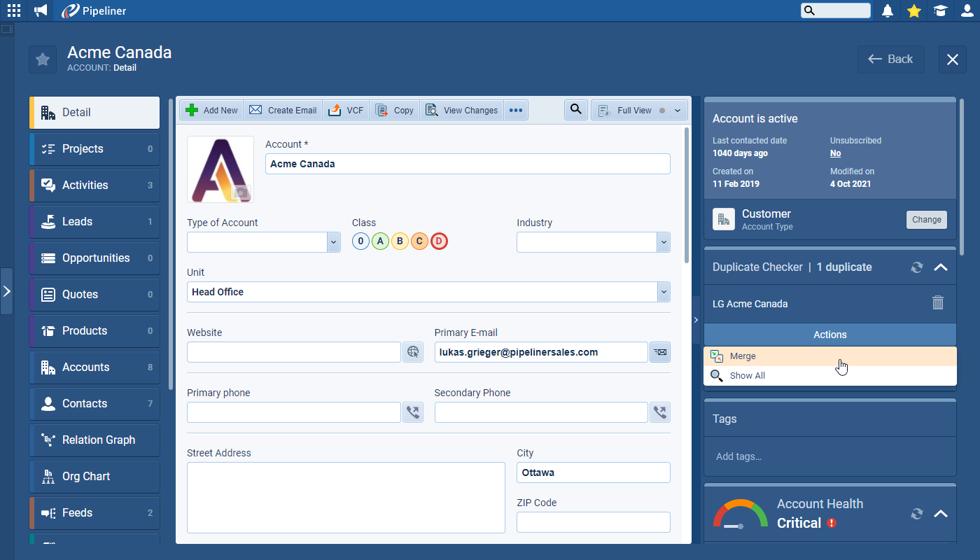Click into the Street Address text area
The width and height of the screenshot is (980, 560).
346,498
